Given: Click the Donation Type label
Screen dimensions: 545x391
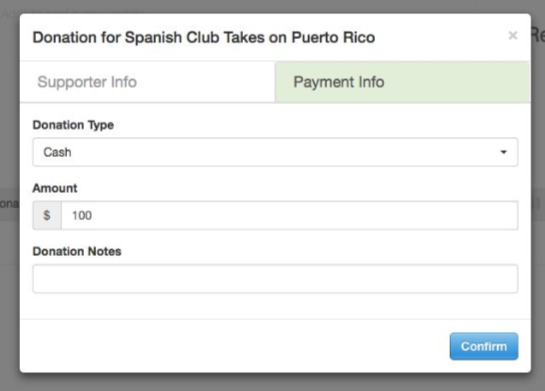Looking at the screenshot, I should point(73,125).
